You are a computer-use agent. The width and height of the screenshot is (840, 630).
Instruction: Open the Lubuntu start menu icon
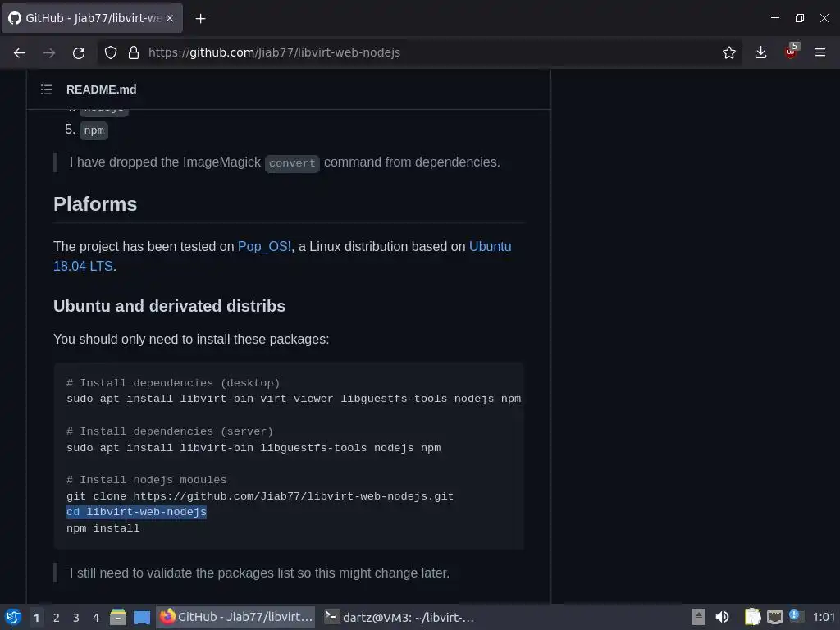(x=13, y=617)
